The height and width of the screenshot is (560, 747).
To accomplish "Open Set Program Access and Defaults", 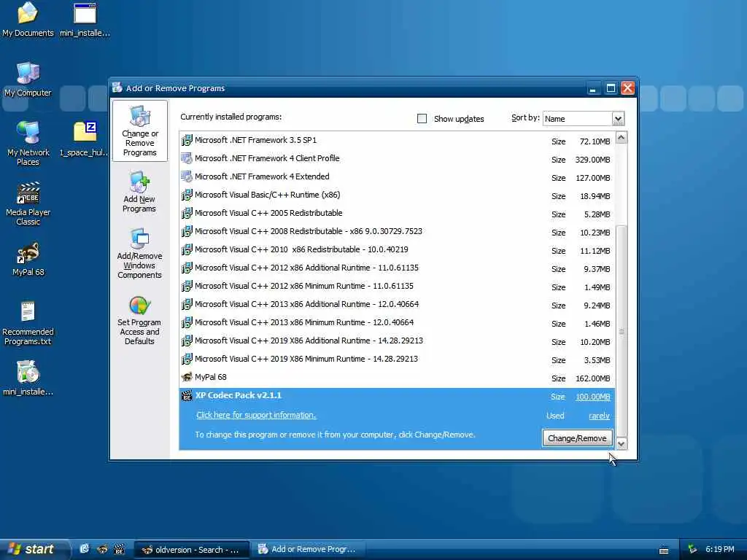I will pos(139,320).
